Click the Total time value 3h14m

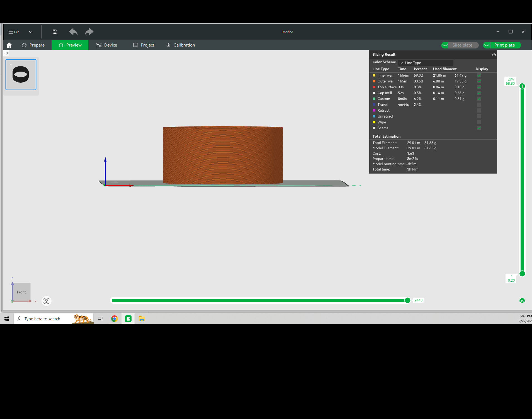pos(413,169)
